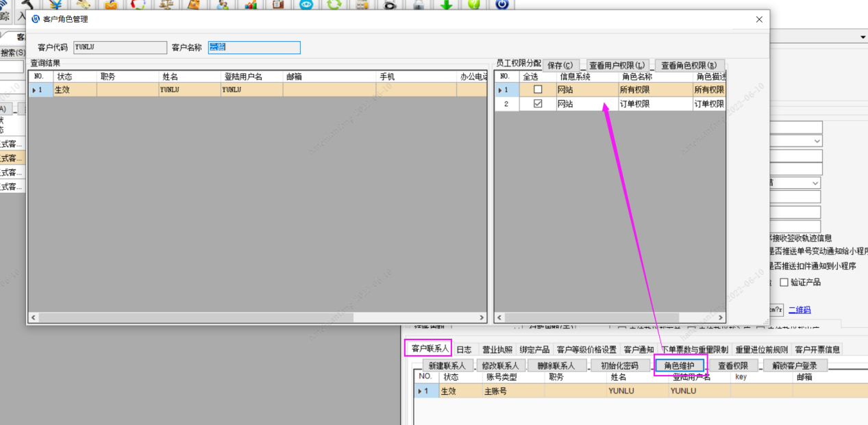Screen dimensions: 868x425
Task: Select the 下单票数与重量限制 tab
Action: [695, 349]
